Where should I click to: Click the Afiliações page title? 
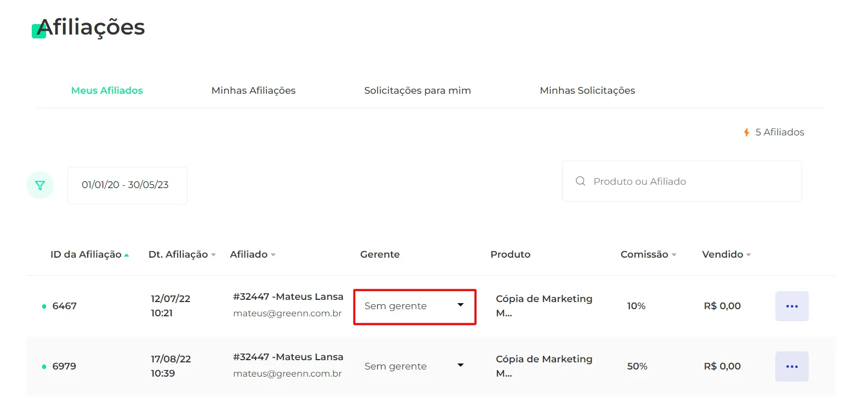[x=91, y=27]
